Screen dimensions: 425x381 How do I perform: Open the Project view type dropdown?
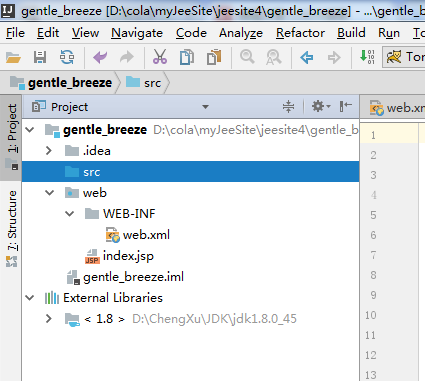click(205, 107)
